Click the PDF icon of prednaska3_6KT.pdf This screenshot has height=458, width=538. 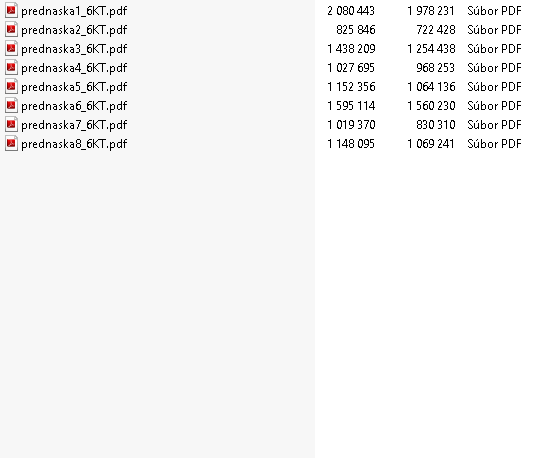(11, 49)
